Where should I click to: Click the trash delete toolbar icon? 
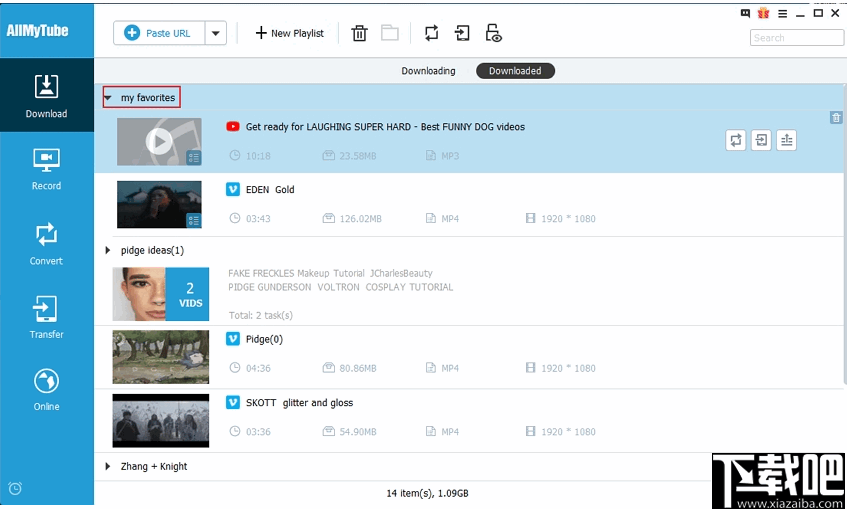coord(359,34)
